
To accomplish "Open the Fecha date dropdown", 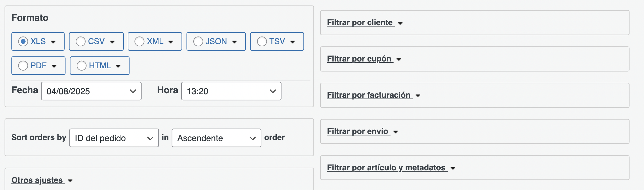I will coord(91,91).
